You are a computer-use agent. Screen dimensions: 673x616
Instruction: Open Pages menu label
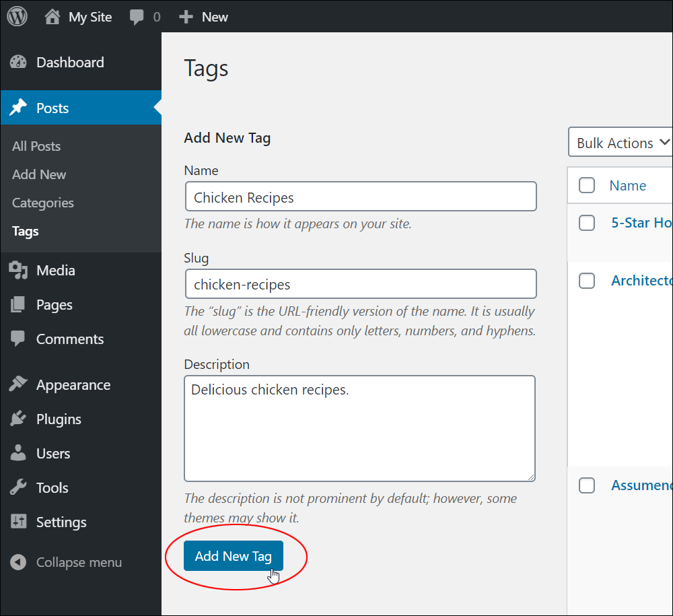click(55, 305)
